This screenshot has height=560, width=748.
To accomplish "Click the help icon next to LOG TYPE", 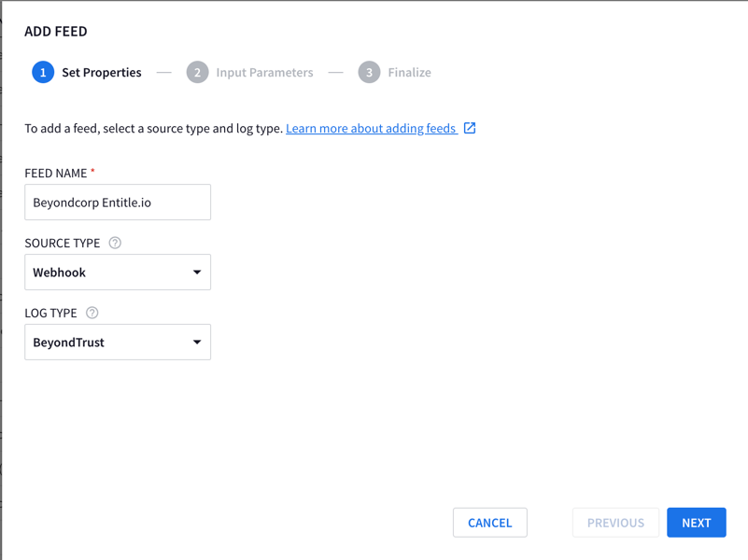I will (x=92, y=313).
